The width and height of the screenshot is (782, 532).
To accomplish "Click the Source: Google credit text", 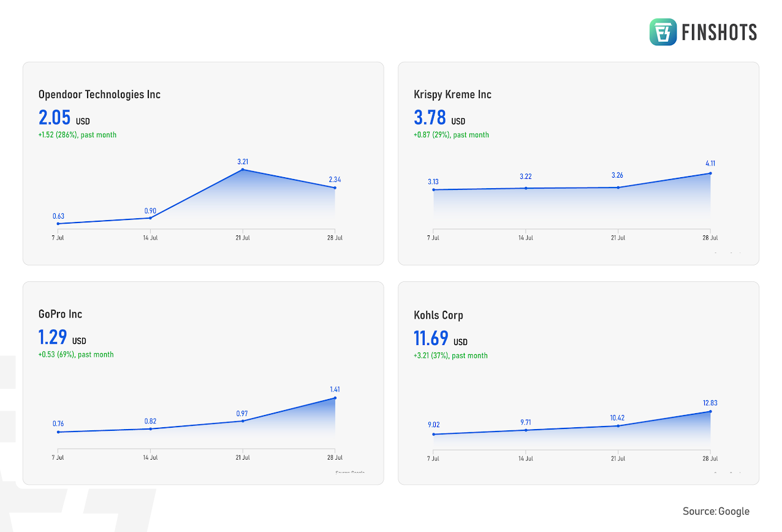I will tap(716, 511).
